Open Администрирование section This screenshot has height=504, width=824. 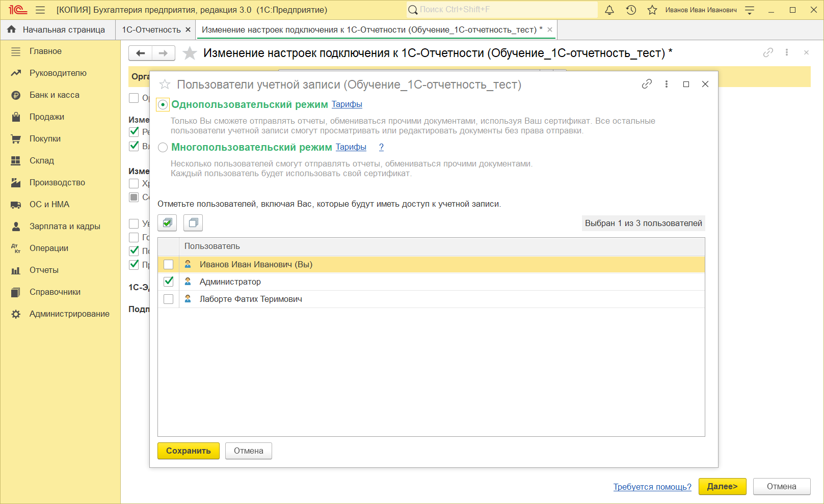pyautogui.click(x=69, y=314)
